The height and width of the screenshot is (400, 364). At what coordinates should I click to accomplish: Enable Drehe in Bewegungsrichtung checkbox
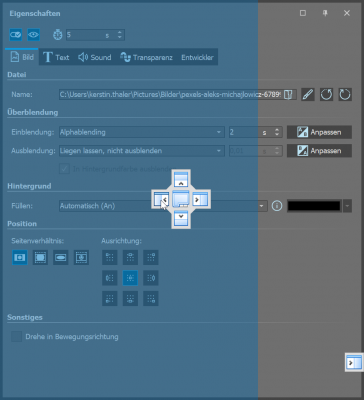pyautogui.click(x=17, y=337)
